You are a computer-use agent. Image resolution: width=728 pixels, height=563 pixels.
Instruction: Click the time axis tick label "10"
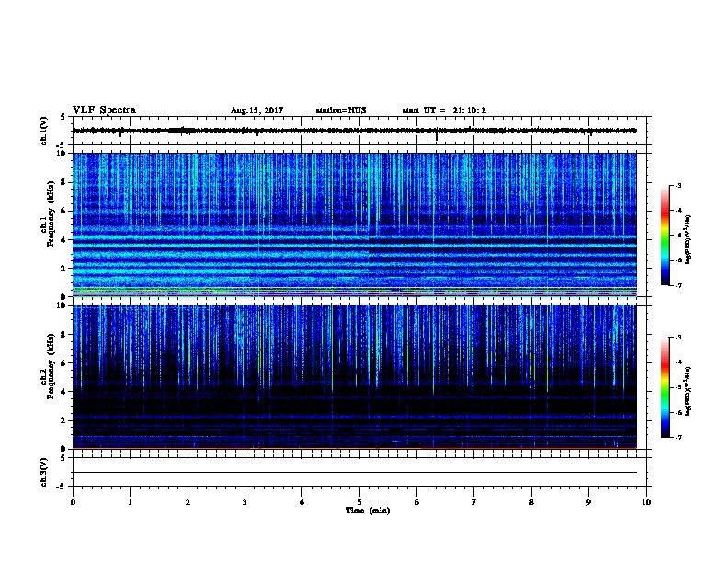coord(646,502)
